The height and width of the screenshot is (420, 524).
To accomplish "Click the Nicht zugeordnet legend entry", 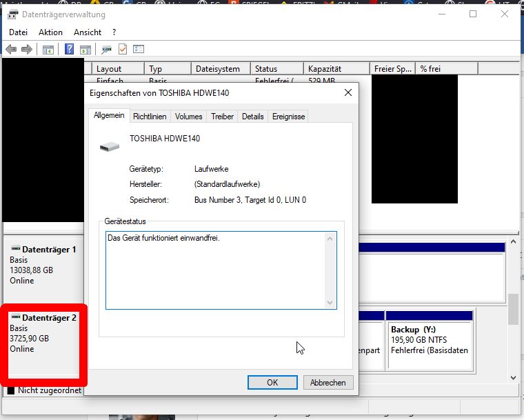I will (44, 390).
